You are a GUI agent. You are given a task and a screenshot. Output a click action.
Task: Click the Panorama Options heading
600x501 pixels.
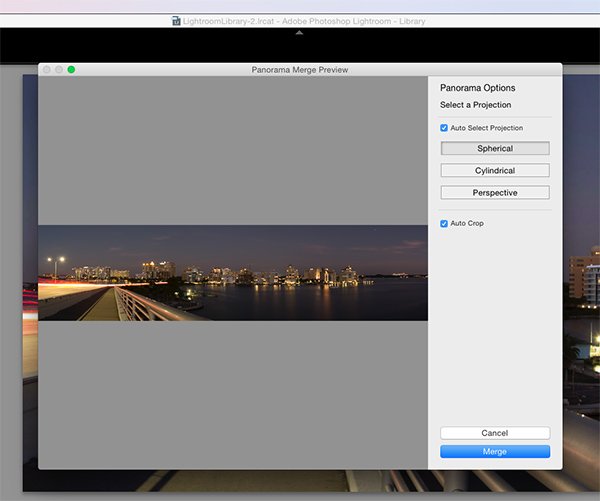pos(477,88)
